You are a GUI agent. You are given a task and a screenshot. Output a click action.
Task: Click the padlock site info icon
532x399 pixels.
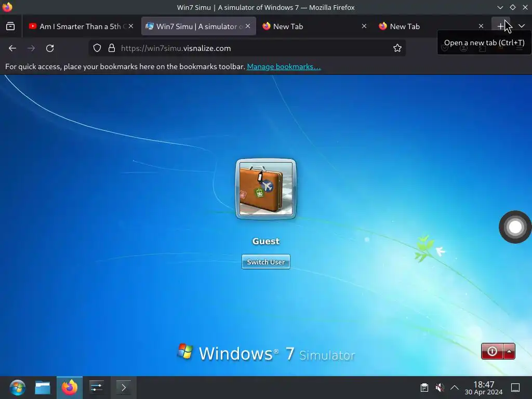pyautogui.click(x=112, y=48)
